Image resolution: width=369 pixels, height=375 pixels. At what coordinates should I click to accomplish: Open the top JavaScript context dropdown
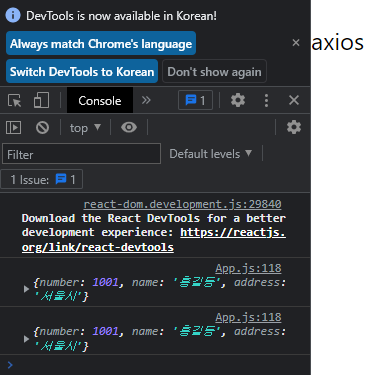pos(85,128)
